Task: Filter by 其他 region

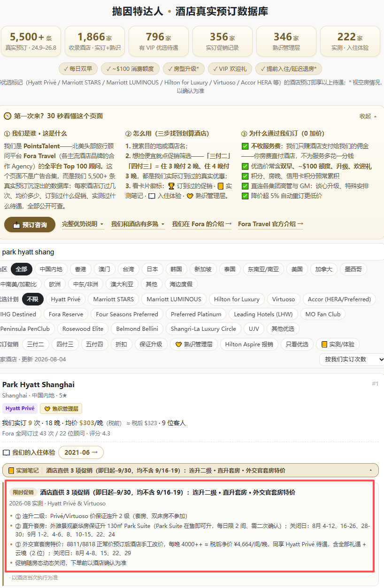Action: (x=152, y=284)
